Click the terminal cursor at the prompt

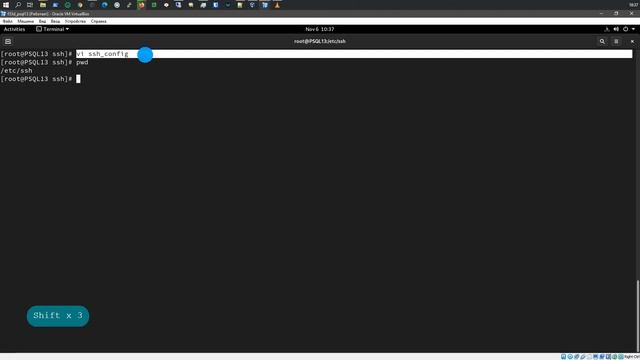78,79
